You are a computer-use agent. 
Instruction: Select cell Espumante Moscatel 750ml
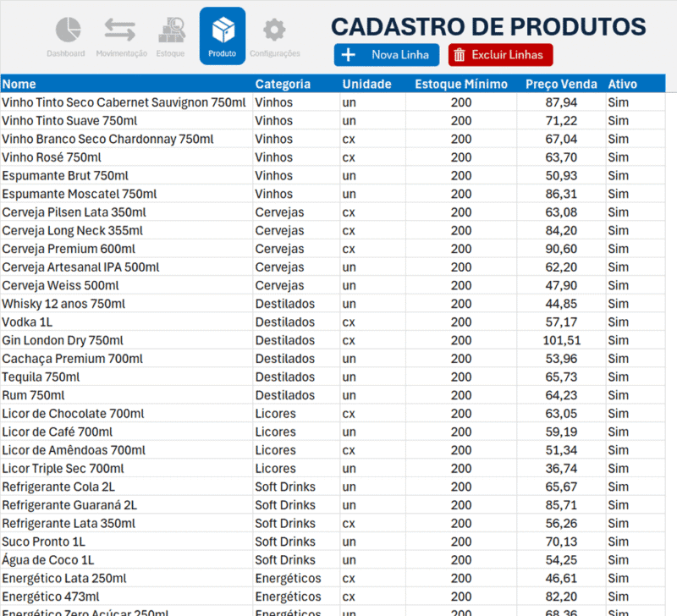click(x=126, y=194)
